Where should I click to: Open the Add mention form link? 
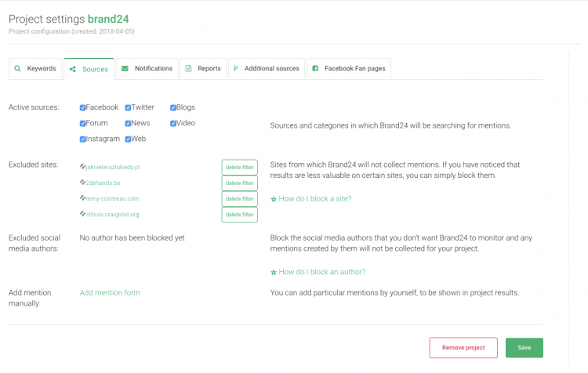110,292
